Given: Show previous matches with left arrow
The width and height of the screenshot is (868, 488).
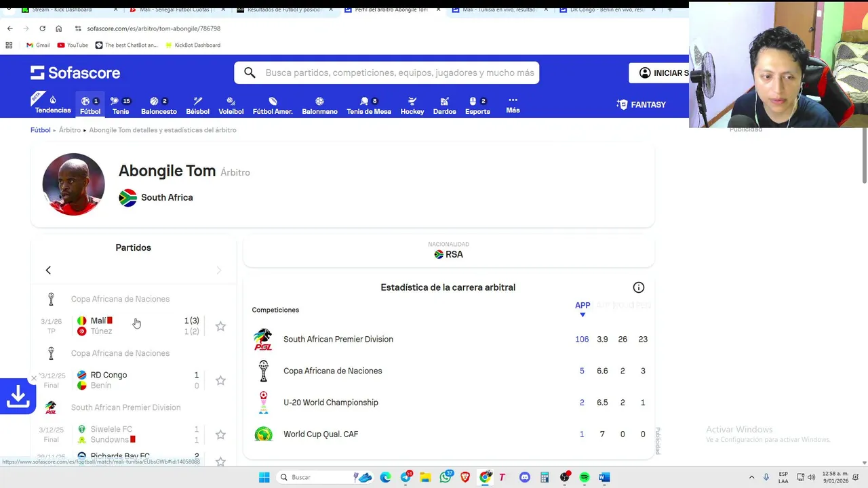Looking at the screenshot, I should (48, 270).
